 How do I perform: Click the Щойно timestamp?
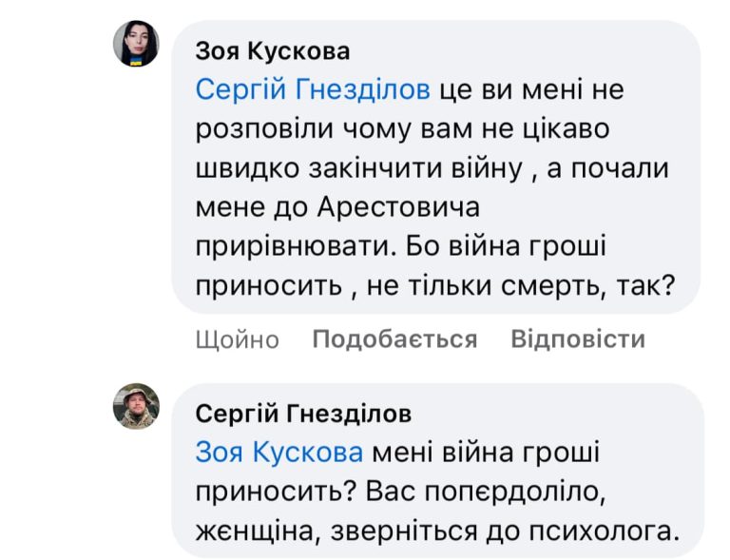pos(238,339)
